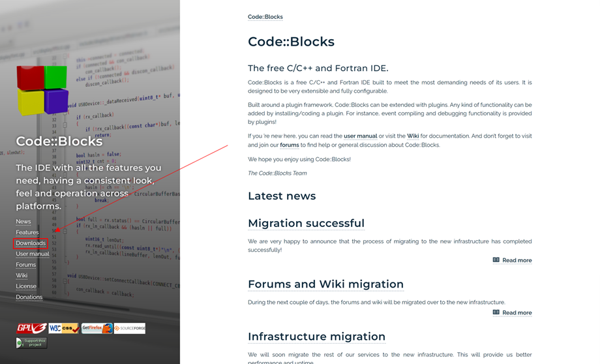Click 'We hope you enjoy using Code::Blocks!' text
The width and height of the screenshot is (600, 364).
(x=299, y=159)
